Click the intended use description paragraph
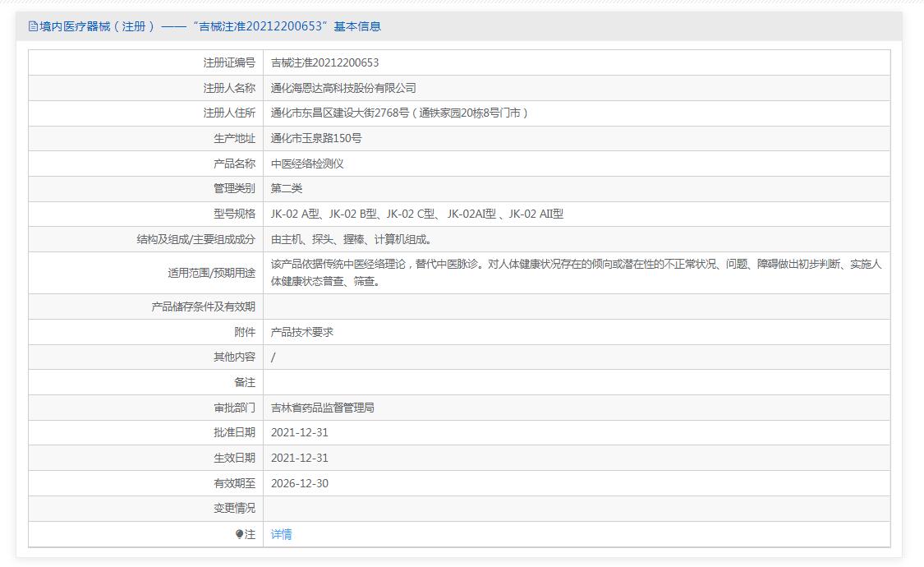The height and width of the screenshot is (567, 924). point(576,273)
